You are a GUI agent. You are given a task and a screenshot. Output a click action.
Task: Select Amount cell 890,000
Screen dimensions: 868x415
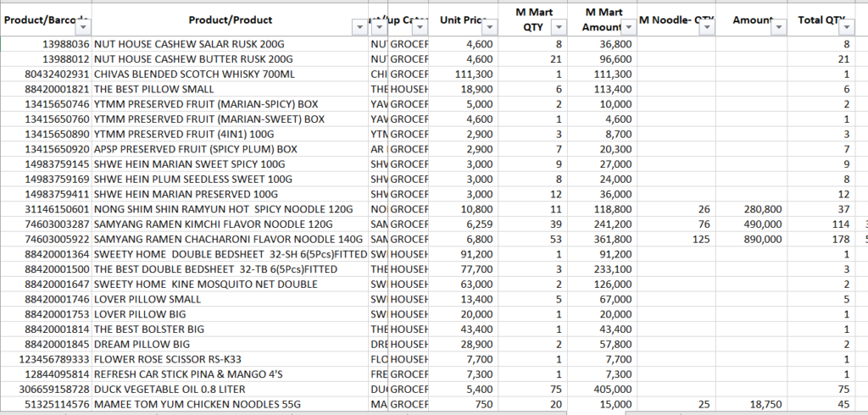(751, 239)
